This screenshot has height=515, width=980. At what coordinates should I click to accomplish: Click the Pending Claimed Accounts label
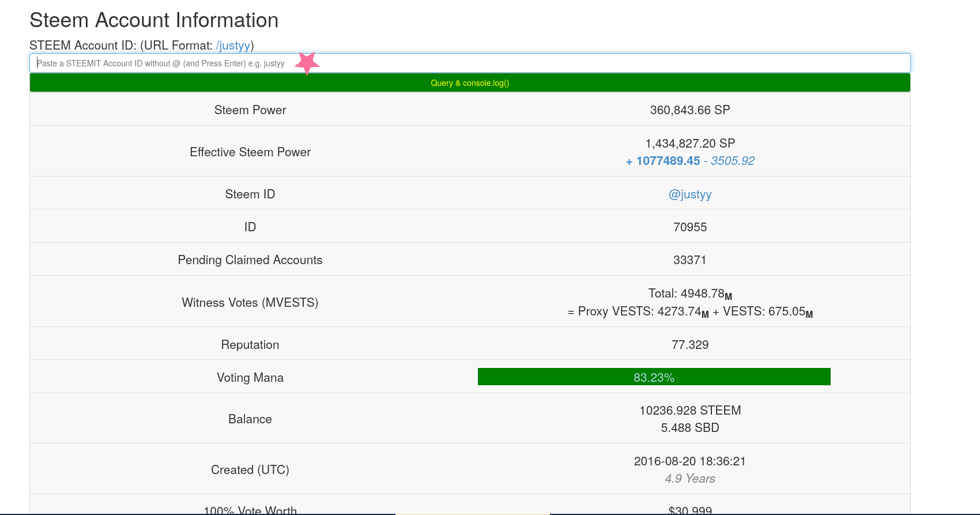click(x=250, y=260)
